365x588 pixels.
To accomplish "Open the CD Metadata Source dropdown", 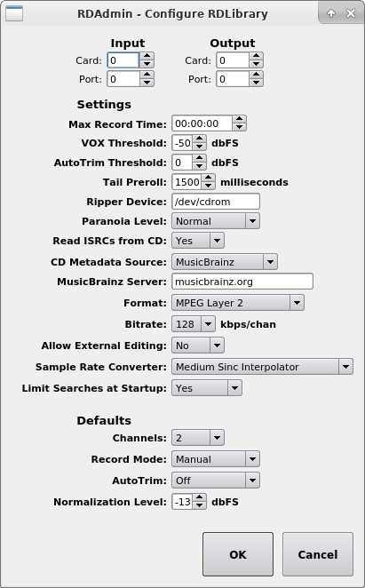I will click(225, 262).
